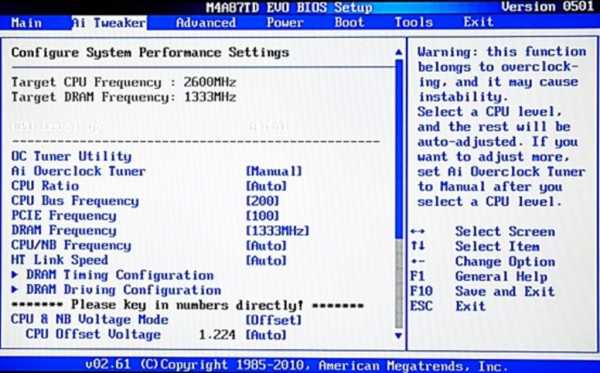Image resolution: width=600 pixels, height=373 pixels.
Task: Open the Main tab
Action: click(26, 23)
